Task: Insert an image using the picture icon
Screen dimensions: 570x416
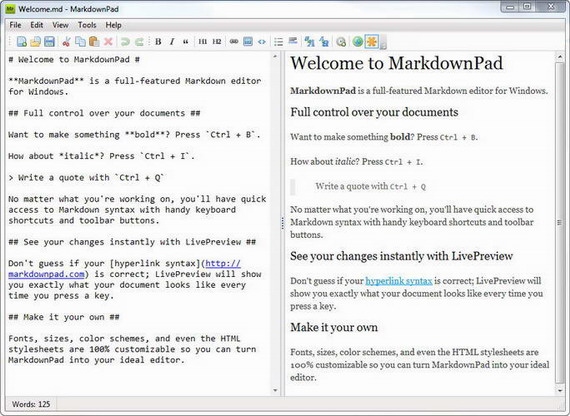Action: click(248, 42)
